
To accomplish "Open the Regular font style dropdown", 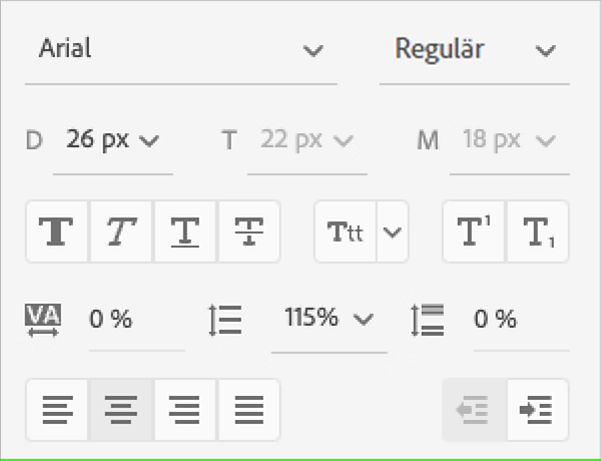I will point(474,50).
